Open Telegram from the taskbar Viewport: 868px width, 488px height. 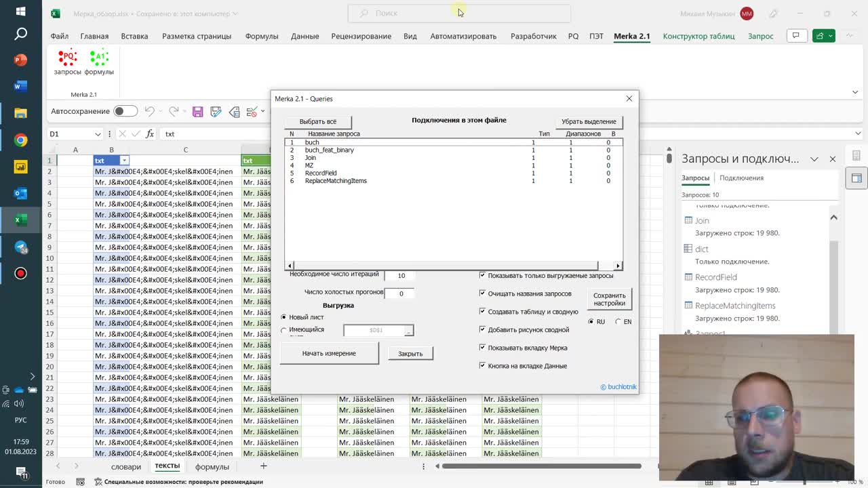click(x=20, y=247)
